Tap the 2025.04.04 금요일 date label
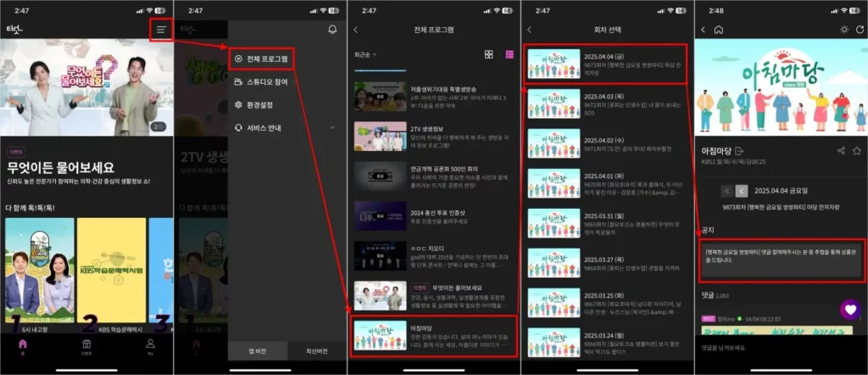This screenshot has width=868, height=375. click(781, 191)
